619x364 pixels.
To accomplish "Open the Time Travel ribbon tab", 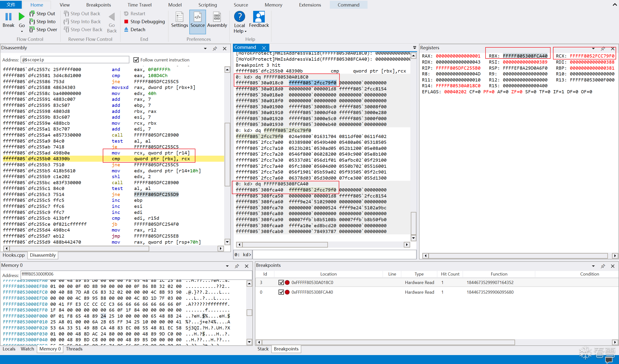I will click(139, 5).
